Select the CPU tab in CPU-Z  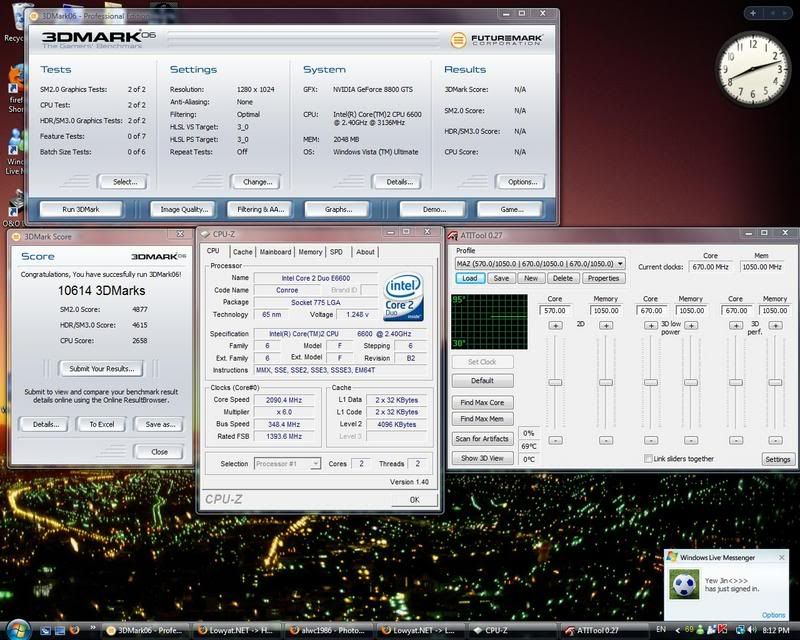[213, 251]
